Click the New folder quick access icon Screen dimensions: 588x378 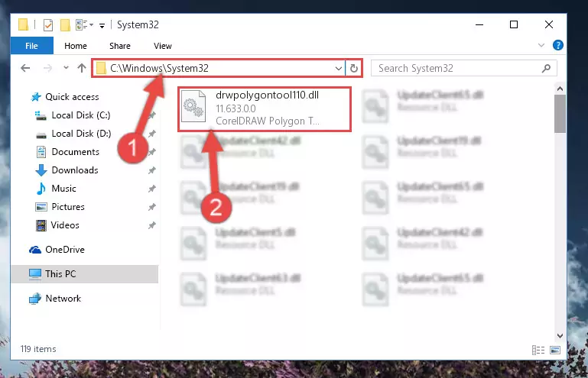(65, 25)
